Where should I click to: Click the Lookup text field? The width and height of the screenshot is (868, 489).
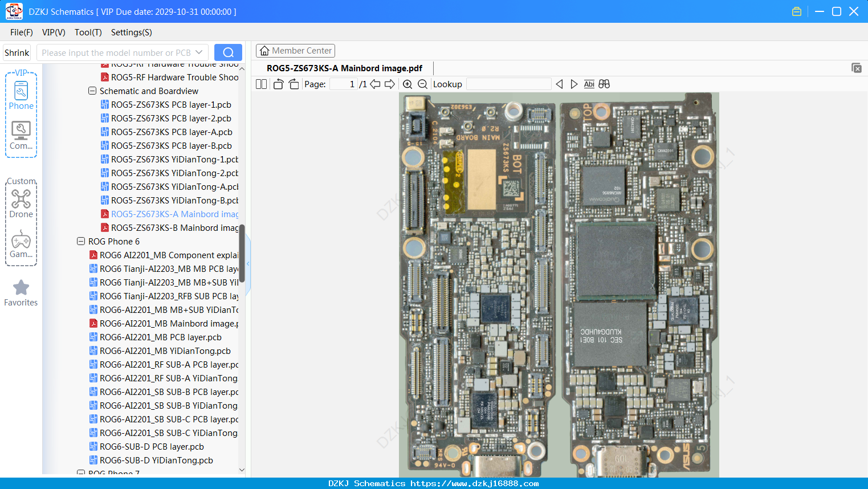tap(509, 84)
